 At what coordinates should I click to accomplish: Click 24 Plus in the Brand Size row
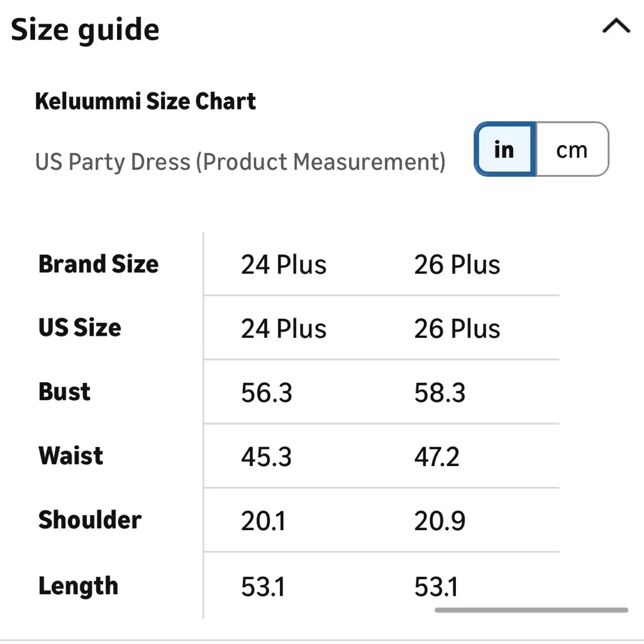[x=284, y=265]
